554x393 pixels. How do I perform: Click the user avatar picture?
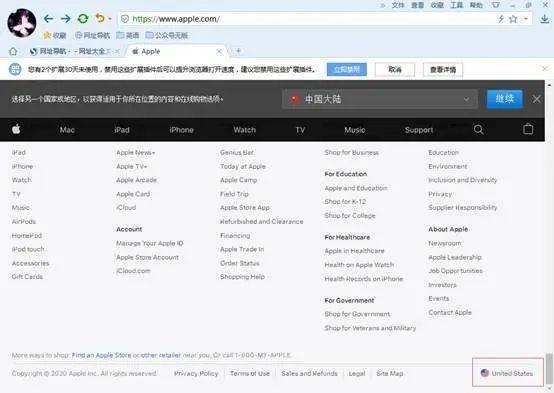coord(22,23)
